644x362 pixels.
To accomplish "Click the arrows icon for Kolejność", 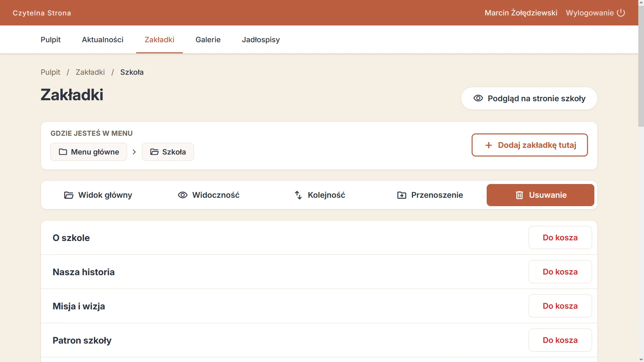I will pos(298,195).
